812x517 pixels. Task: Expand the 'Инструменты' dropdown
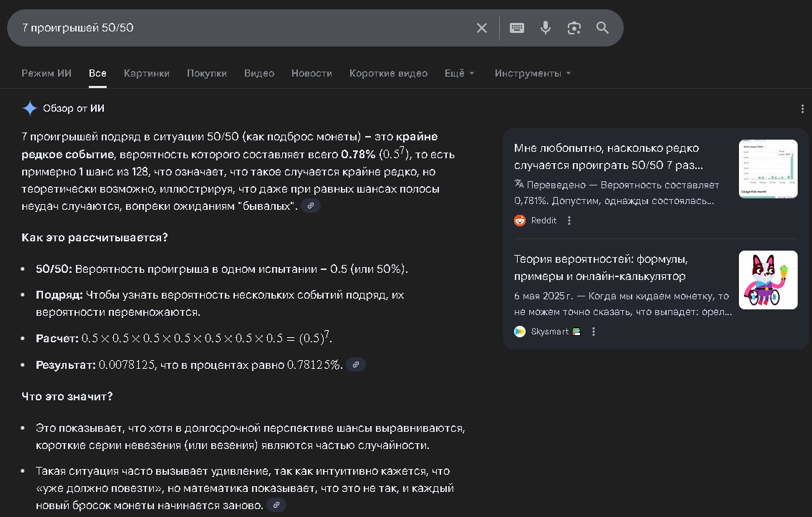click(533, 73)
